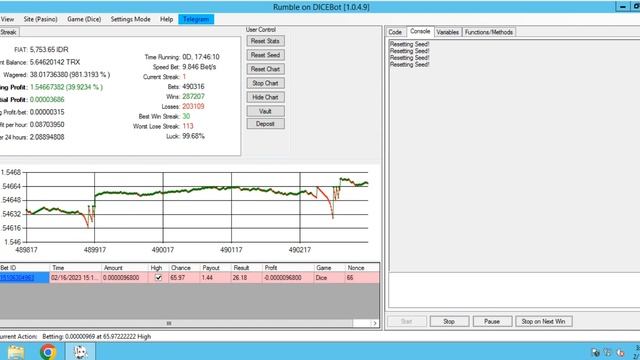Click the console input field

click(514, 290)
